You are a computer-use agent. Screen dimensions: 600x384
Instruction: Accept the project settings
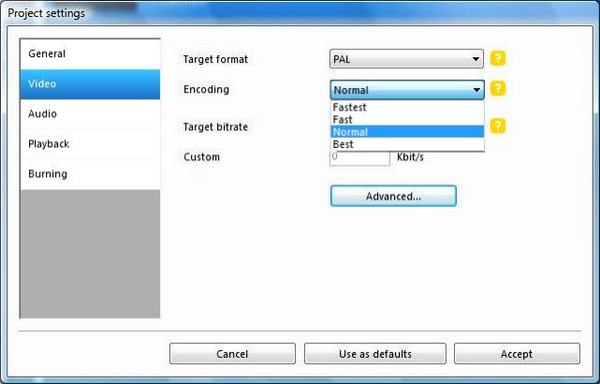517,354
